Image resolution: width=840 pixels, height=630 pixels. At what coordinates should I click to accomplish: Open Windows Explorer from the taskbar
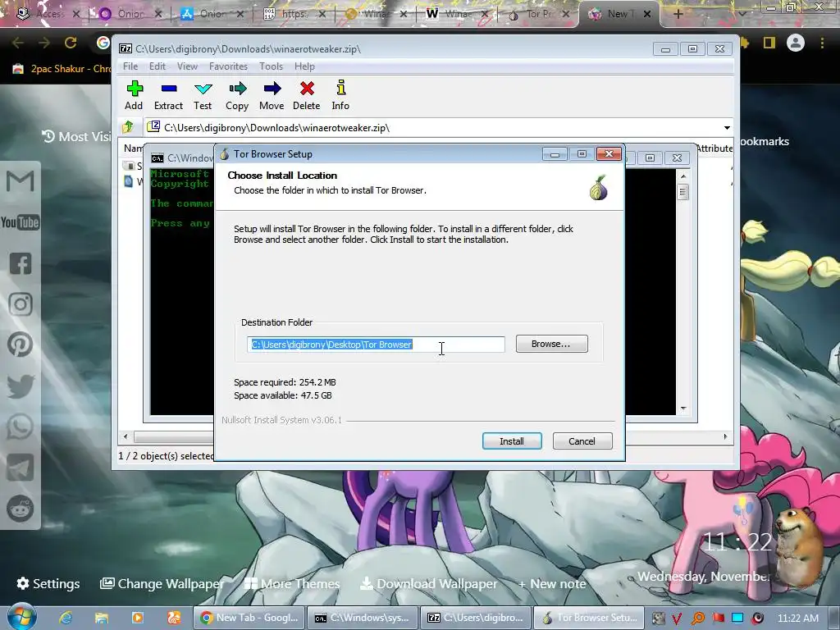coord(101,618)
